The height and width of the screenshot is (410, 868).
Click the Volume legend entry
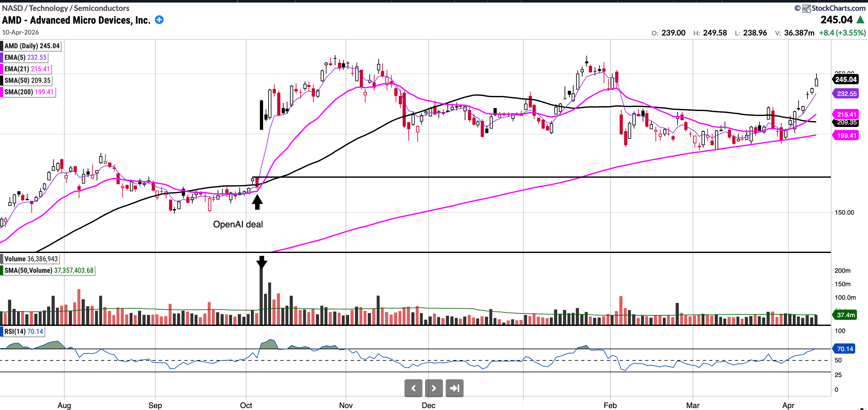(31, 259)
